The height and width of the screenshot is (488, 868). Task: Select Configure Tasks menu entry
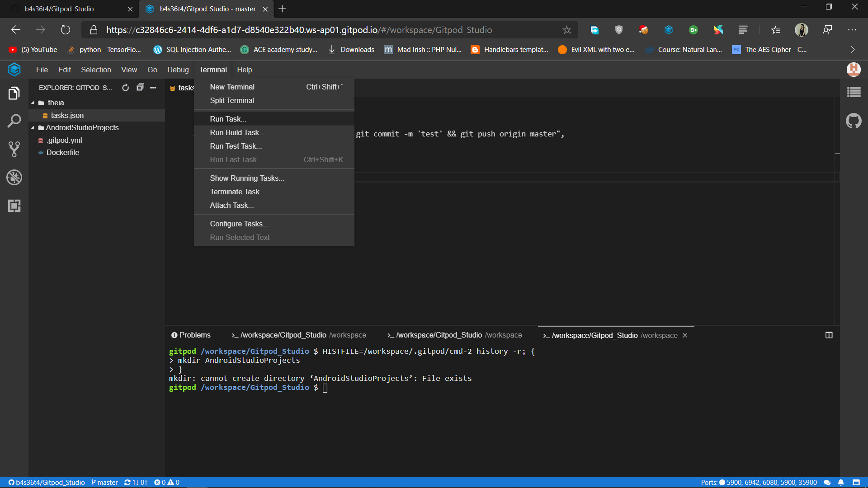(x=239, y=224)
